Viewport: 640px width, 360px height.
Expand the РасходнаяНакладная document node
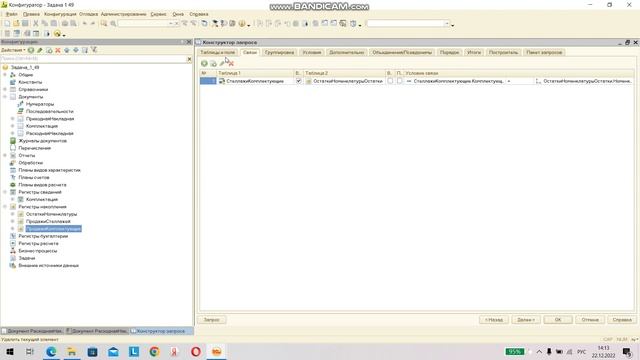pyautogui.click(x=13, y=133)
